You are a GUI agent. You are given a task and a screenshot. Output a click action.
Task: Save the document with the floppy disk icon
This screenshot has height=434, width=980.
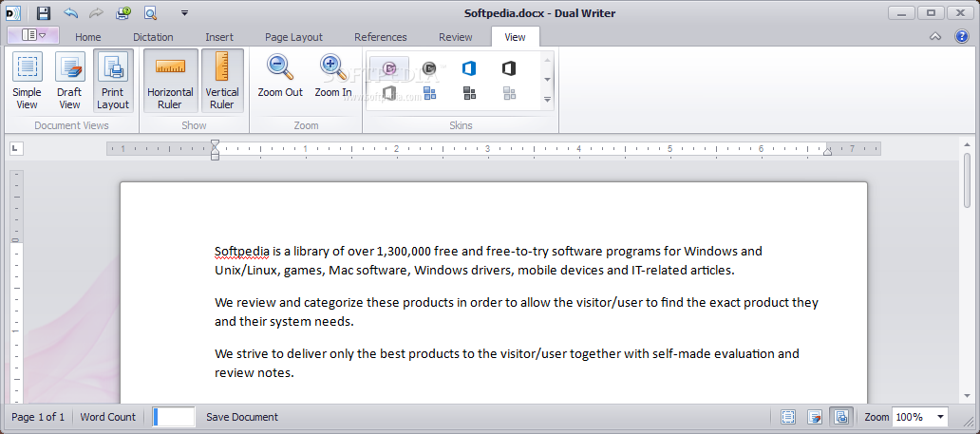[43, 12]
